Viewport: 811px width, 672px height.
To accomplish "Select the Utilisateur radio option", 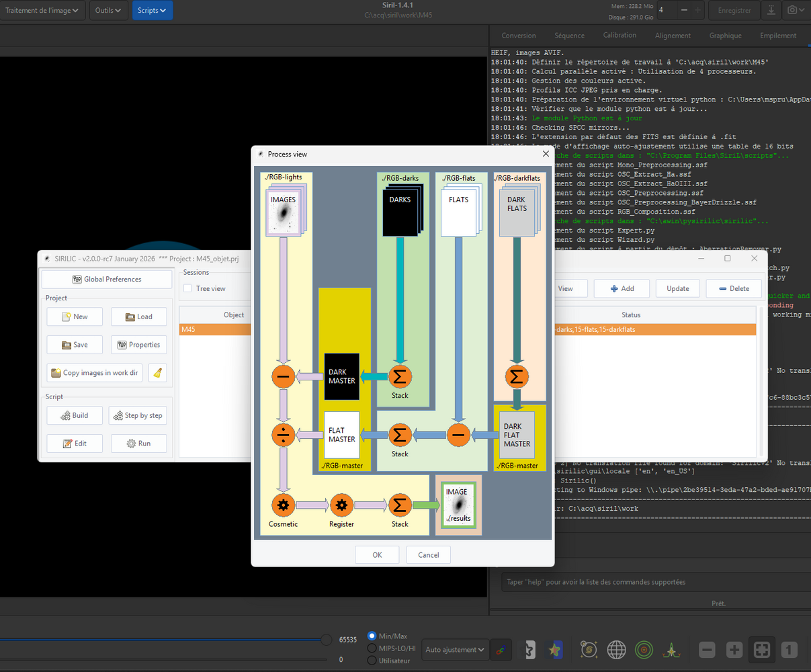I will coord(372,661).
